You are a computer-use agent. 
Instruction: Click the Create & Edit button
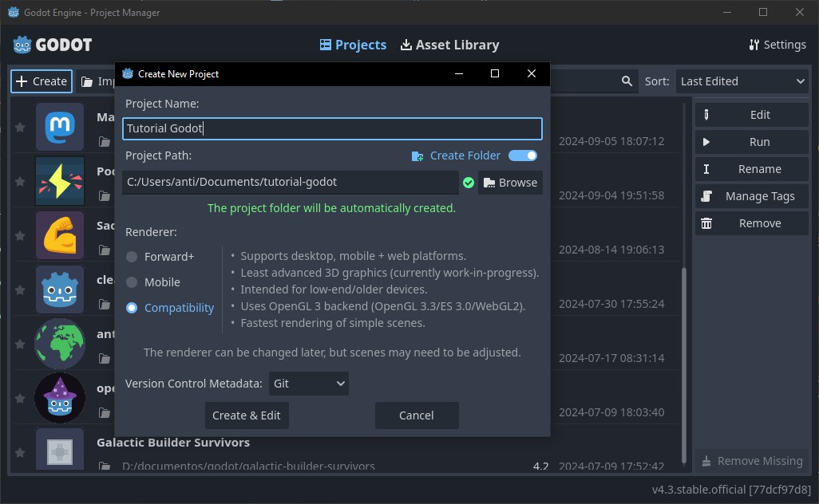pyautogui.click(x=247, y=415)
